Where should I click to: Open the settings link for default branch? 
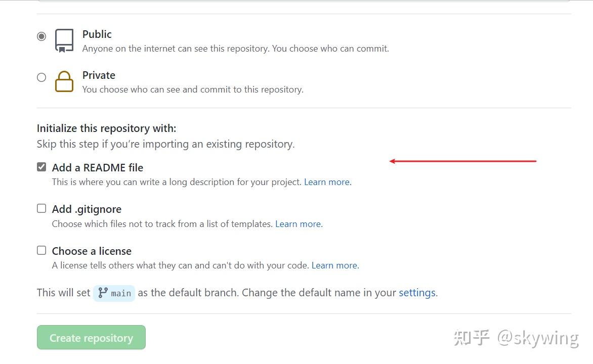pyautogui.click(x=417, y=293)
